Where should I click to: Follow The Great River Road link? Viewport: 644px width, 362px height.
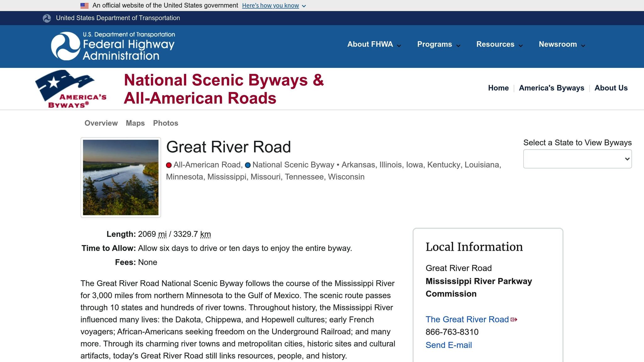click(467, 319)
